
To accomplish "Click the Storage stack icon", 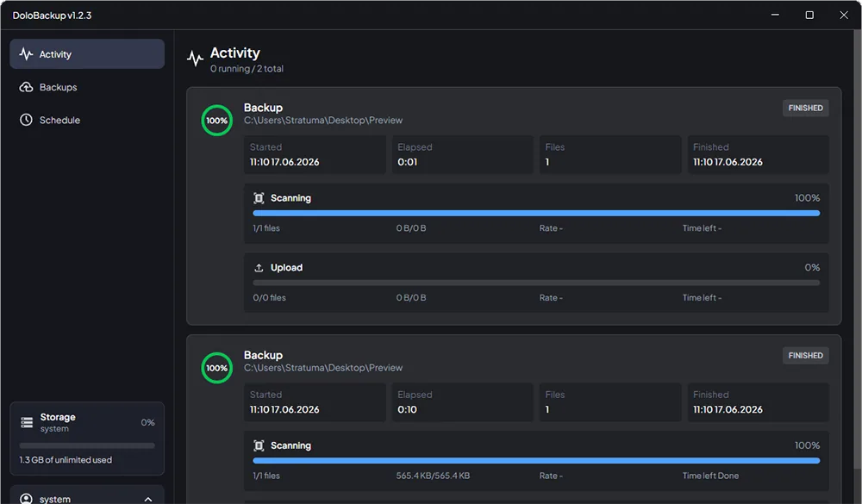I will [27, 422].
